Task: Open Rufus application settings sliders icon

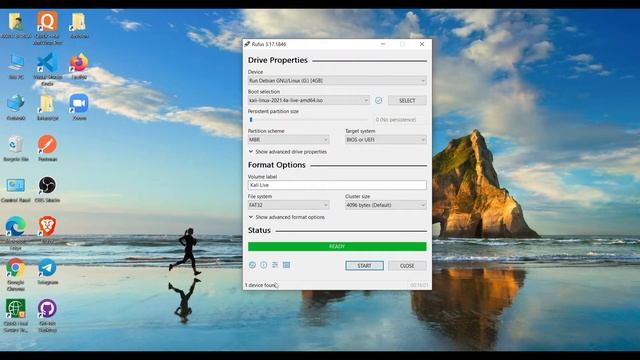Action: click(x=275, y=265)
